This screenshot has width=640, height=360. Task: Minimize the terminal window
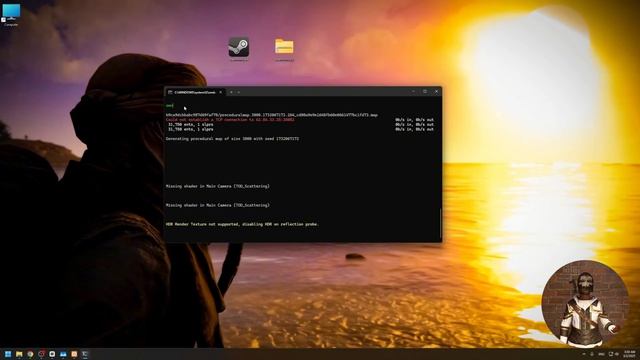click(413, 92)
